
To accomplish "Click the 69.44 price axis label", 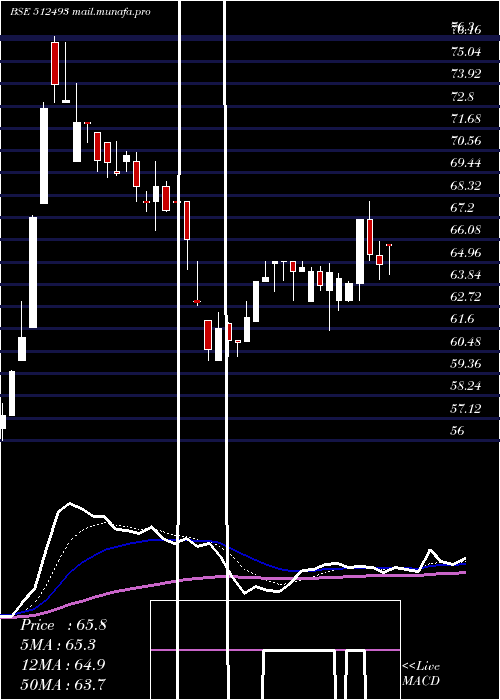I will point(466,163).
